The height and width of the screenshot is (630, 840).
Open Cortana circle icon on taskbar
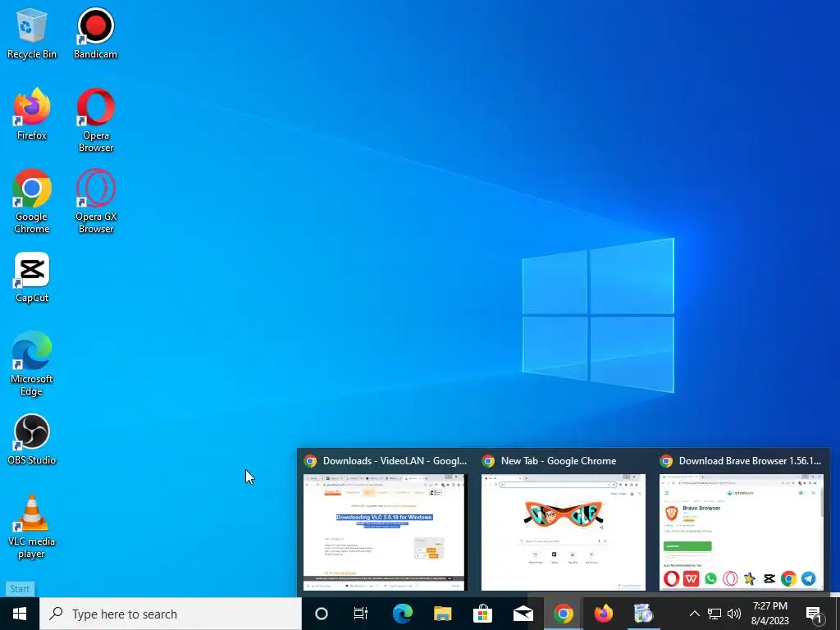(322, 614)
